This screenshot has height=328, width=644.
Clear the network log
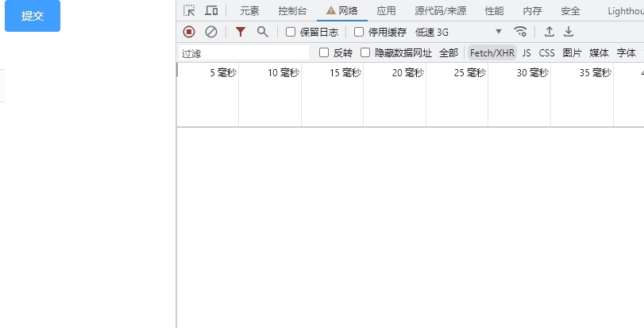[211, 32]
